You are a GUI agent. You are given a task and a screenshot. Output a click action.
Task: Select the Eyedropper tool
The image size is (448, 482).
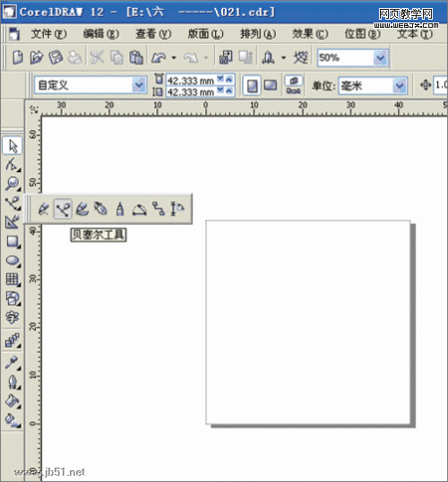pos(13,363)
